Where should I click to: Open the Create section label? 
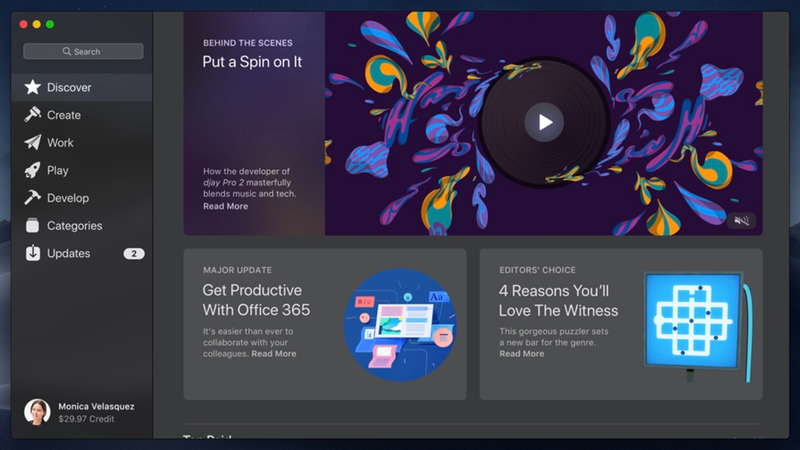64,115
